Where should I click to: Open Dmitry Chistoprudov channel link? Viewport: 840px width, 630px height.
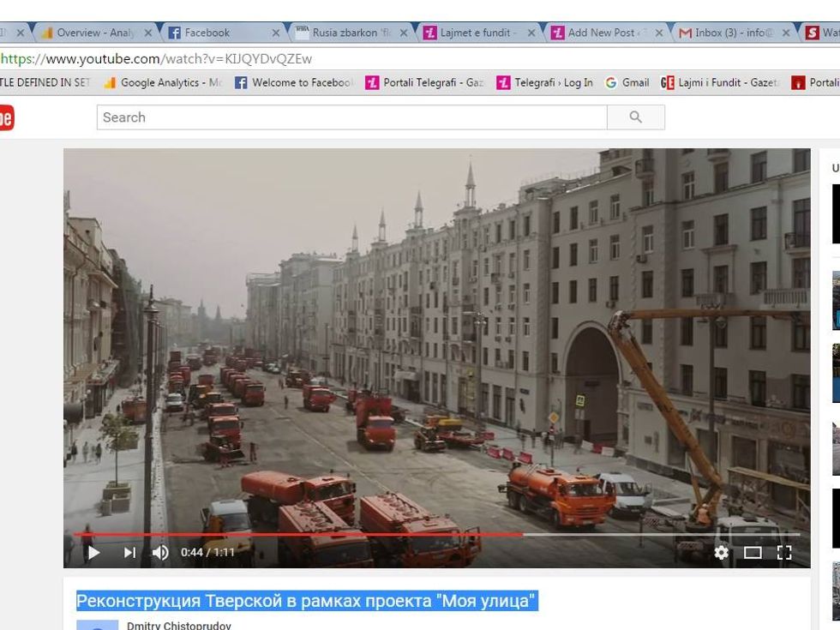(178, 625)
